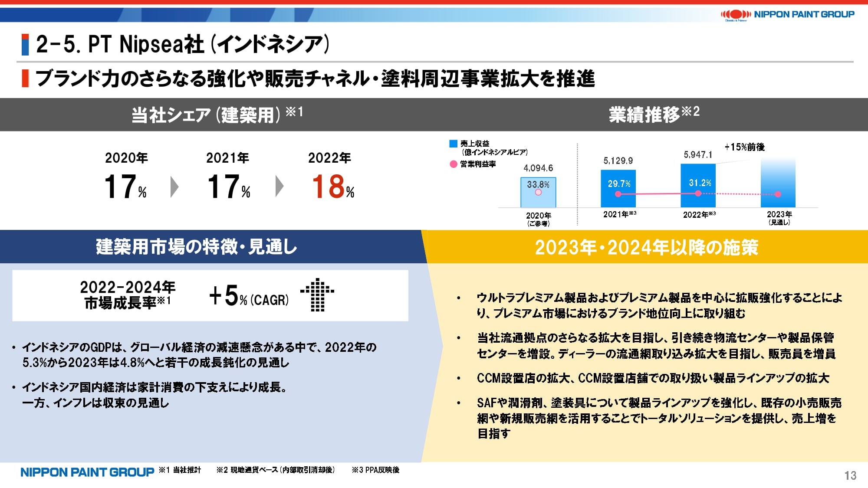
Task: Select the 2021年 share value 17%
Action: tap(229, 187)
